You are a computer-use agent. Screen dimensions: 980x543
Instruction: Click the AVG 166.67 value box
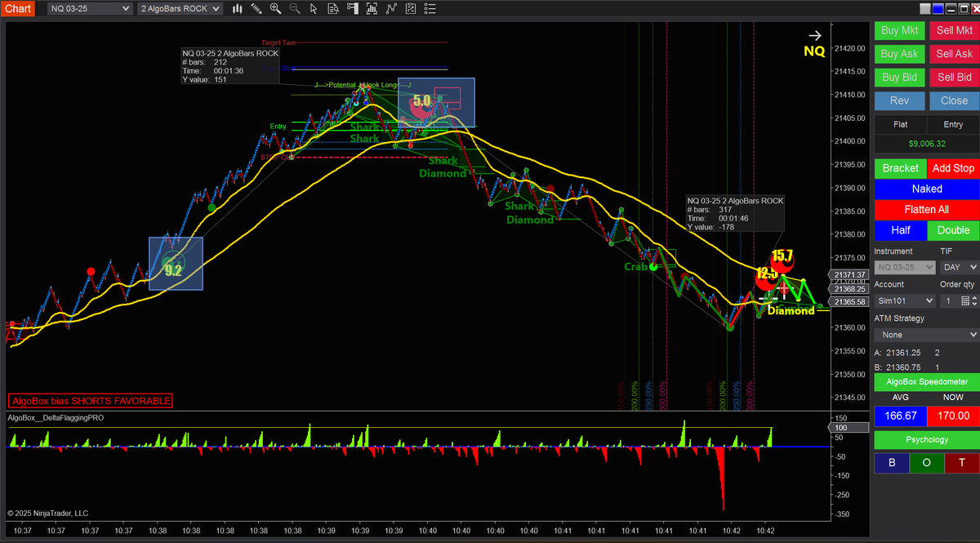point(900,416)
